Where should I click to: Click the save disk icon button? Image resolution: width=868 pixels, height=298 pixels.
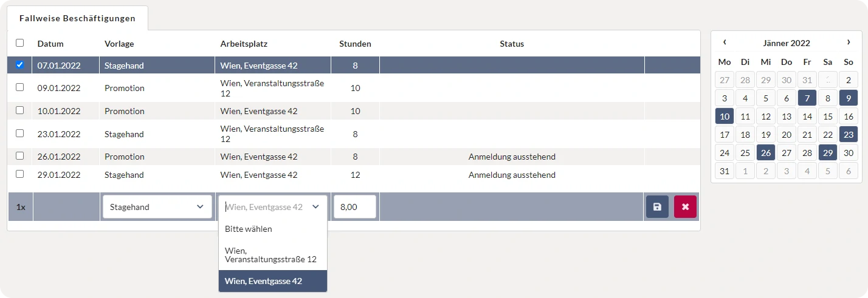coord(657,207)
